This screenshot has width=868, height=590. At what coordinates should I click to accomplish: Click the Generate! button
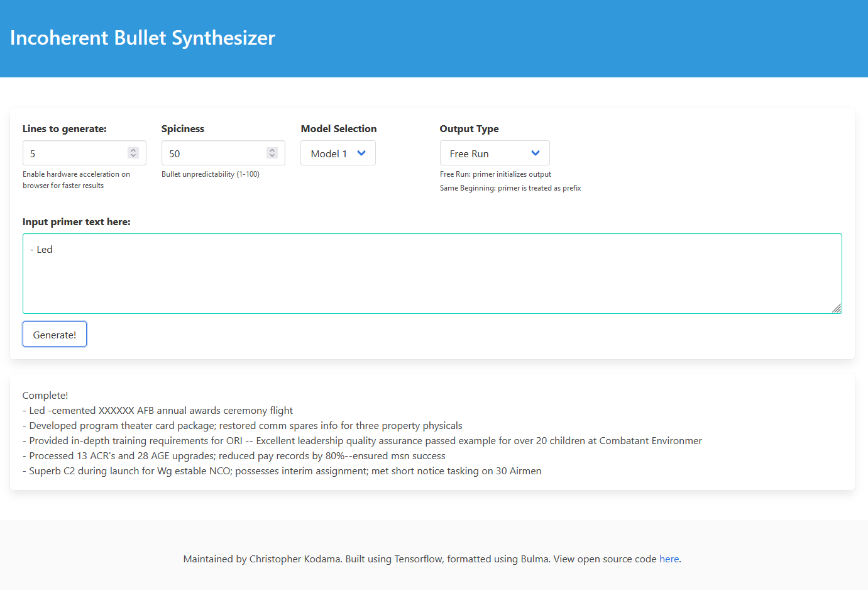pos(55,335)
